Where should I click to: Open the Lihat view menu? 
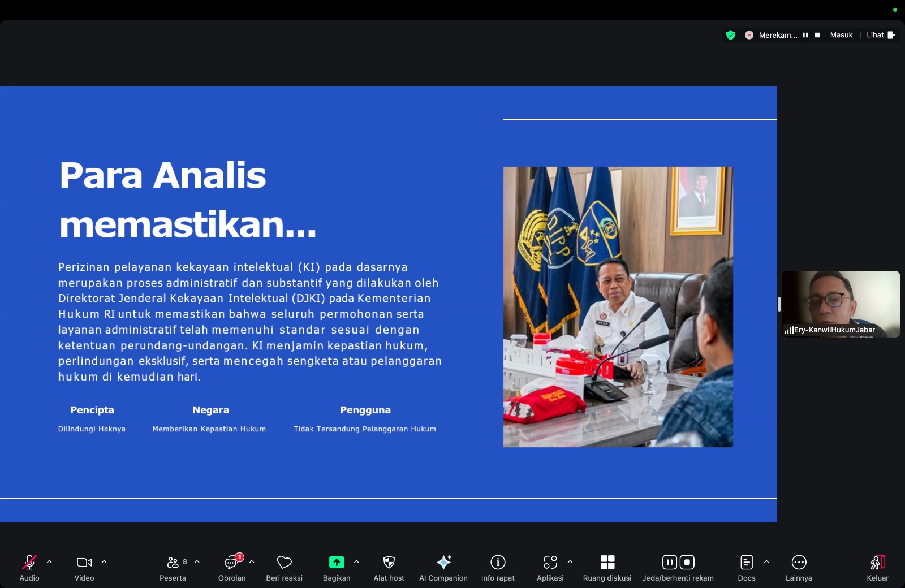pyautogui.click(x=876, y=34)
